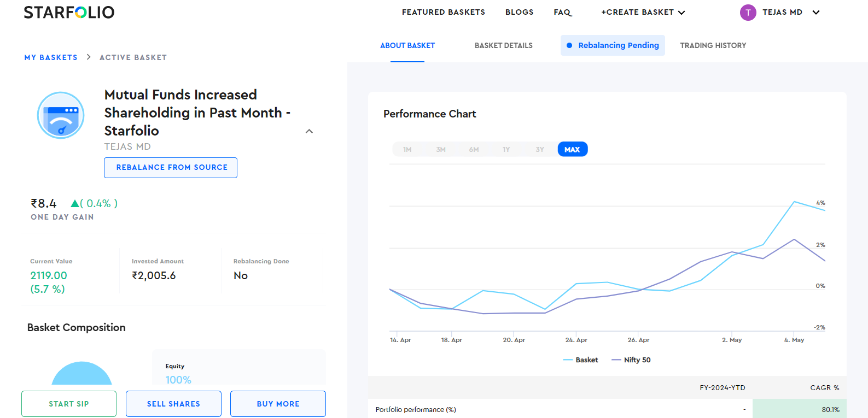
Task: Click the TEJAS MD author name under title
Action: (x=127, y=146)
